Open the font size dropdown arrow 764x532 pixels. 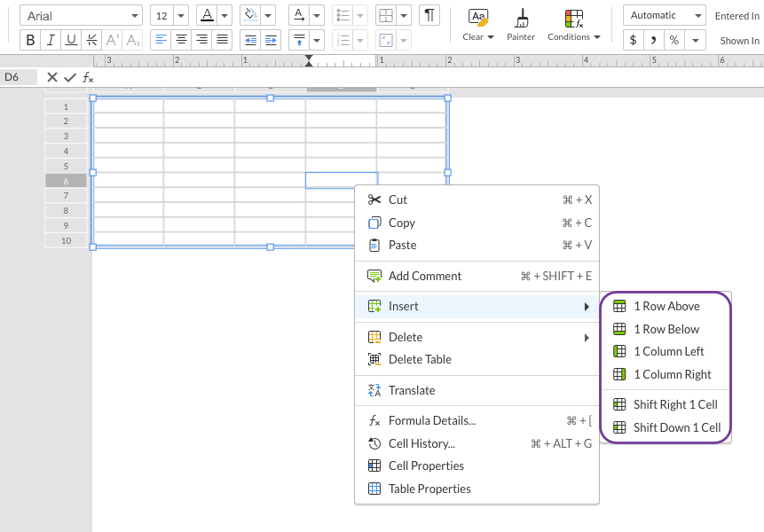point(181,16)
